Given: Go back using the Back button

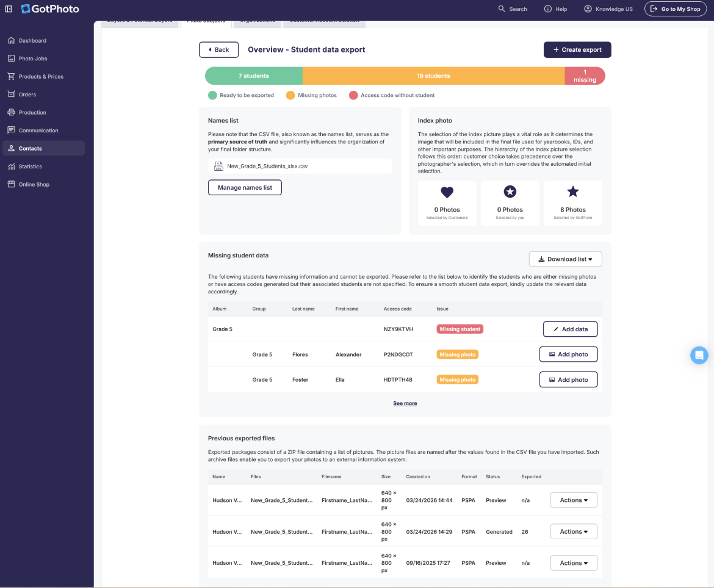Looking at the screenshot, I should (x=218, y=49).
